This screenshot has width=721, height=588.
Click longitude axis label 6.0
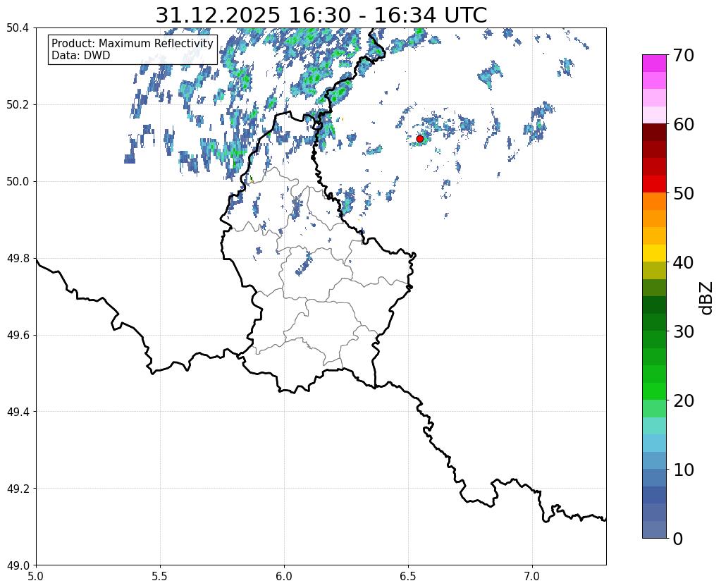[x=284, y=576]
